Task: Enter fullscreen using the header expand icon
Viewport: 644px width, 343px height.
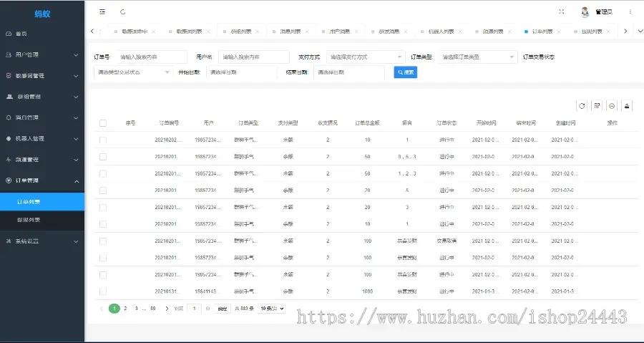Action: (x=562, y=12)
